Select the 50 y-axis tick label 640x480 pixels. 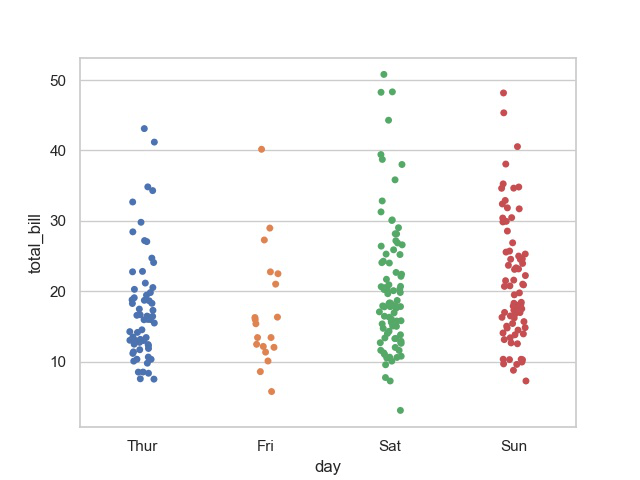[x=60, y=80]
